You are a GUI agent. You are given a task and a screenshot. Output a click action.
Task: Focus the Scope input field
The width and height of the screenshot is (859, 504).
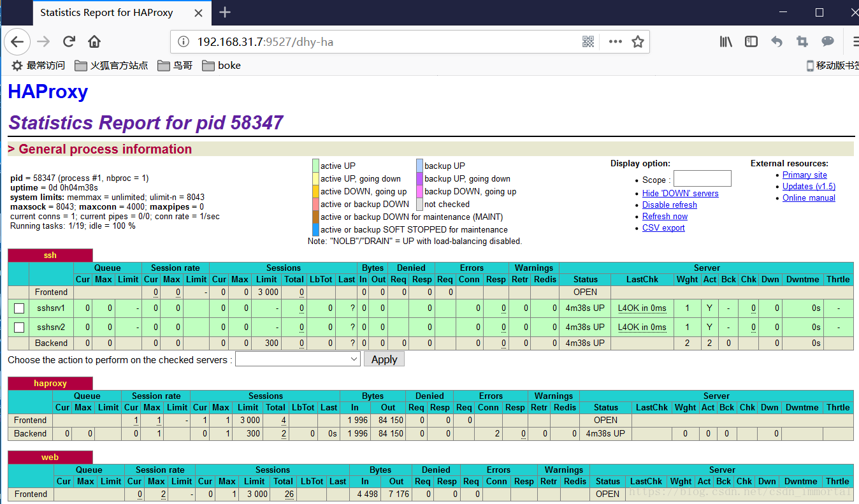click(x=702, y=178)
